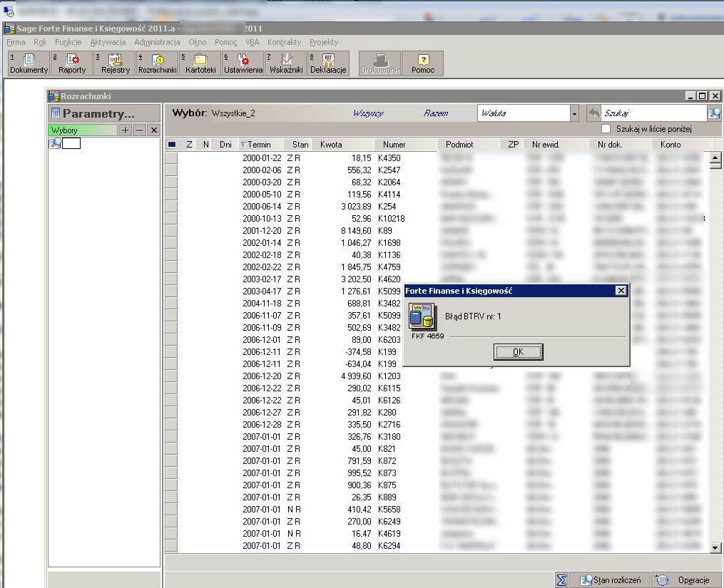Image resolution: width=724 pixels, height=588 pixels.
Task: Open the Ustawienia toolbar button
Action: pos(243,63)
